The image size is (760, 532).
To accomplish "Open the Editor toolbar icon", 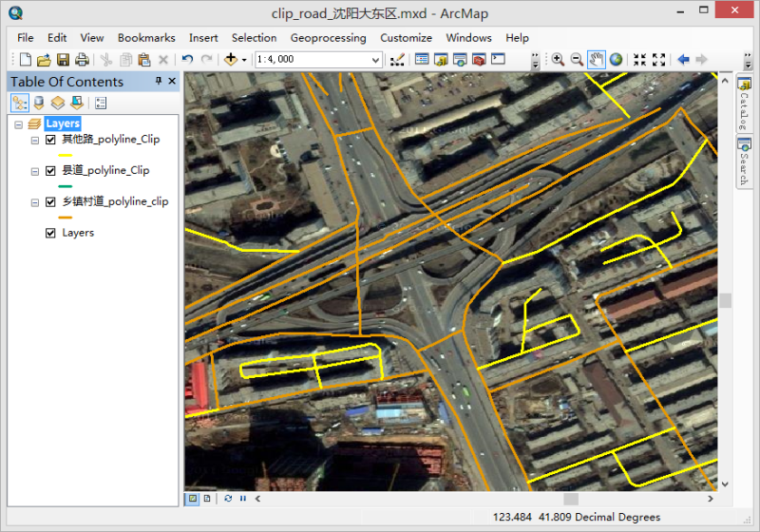I will (397, 60).
